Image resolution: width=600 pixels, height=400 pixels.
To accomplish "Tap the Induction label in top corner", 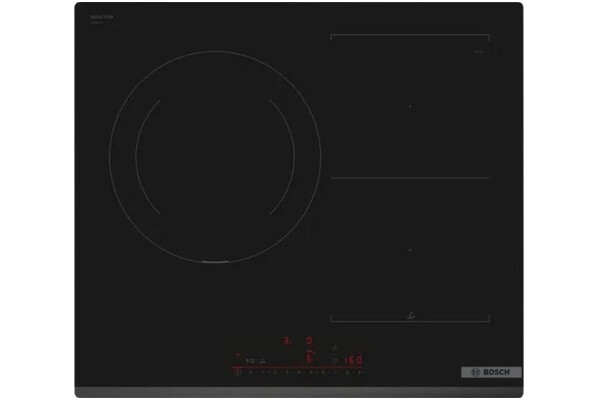I will tap(101, 17).
